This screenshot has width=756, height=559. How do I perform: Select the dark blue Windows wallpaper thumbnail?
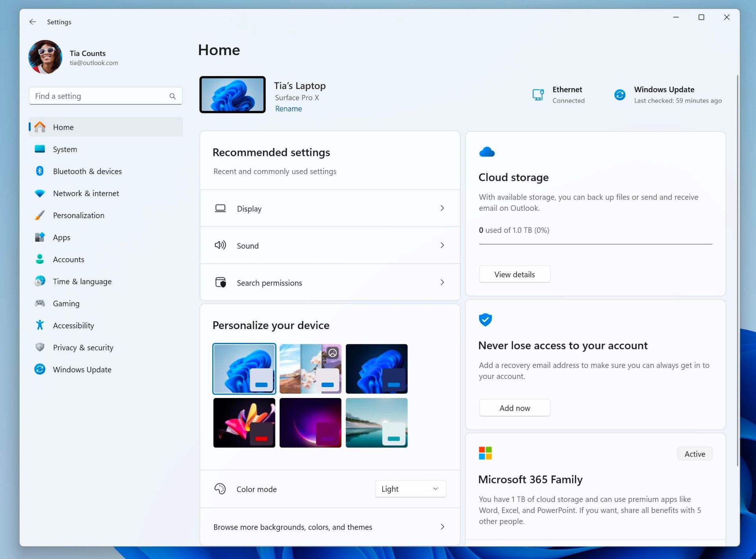pos(376,368)
